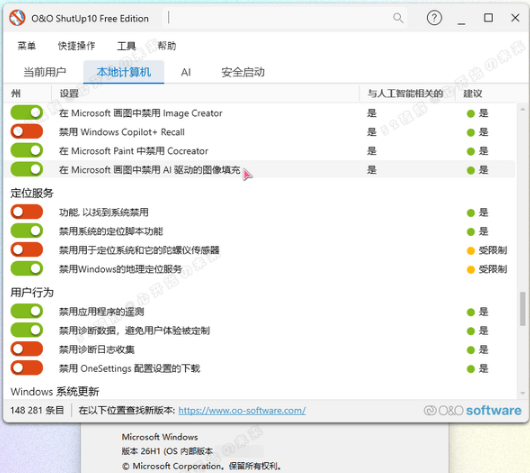Click green recommendation dot for Cocreator row
Screen dimensions: 530x473
(471, 151)
